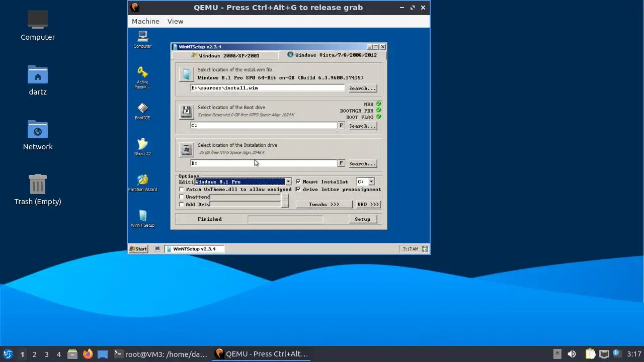
Task: Switch to workspace 2 in host panel
Action: click(35, 354)
